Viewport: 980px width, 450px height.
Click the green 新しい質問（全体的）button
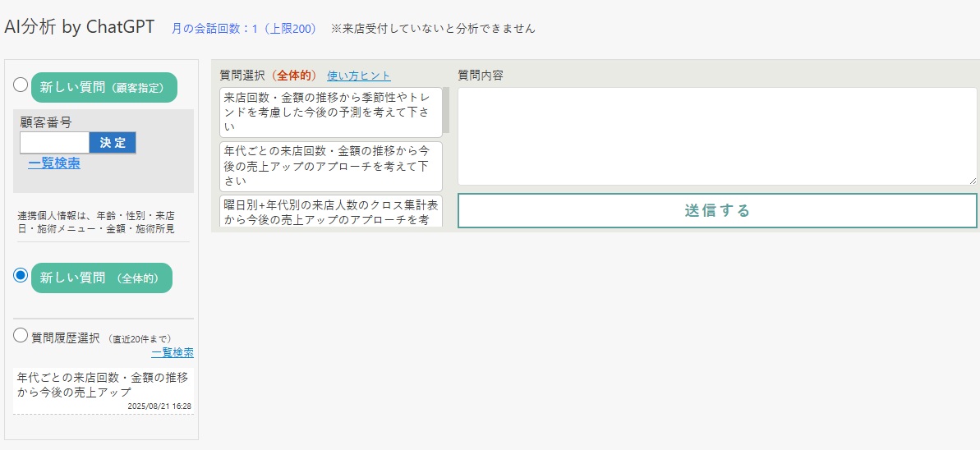[101, 278]
